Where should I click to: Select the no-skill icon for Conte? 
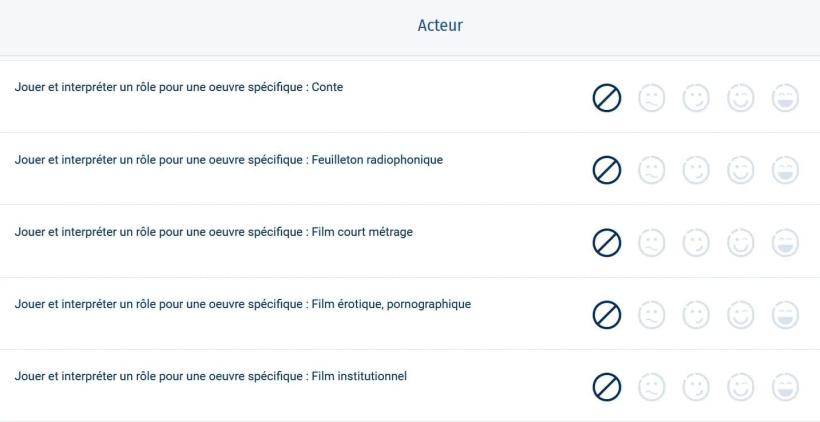point(607,98)
